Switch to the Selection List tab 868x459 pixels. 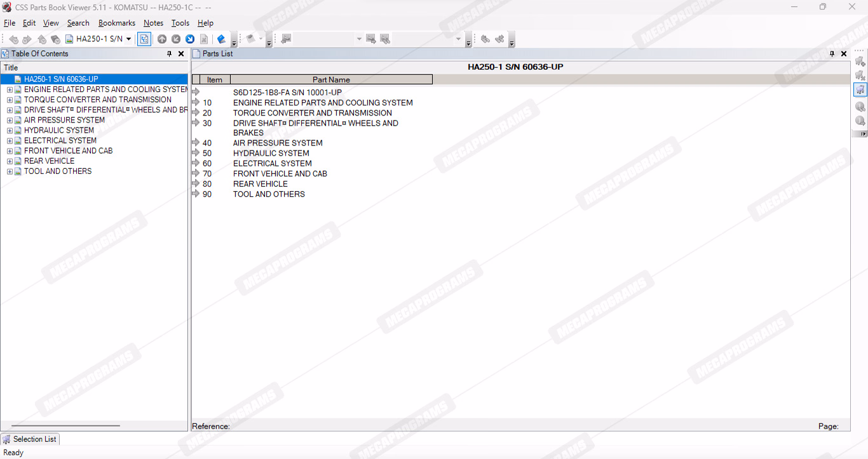[30, 439]
